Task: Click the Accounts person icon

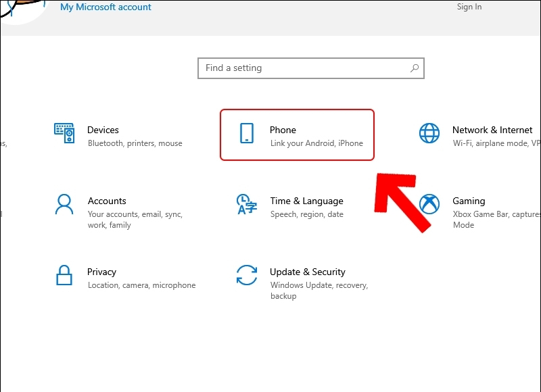Action: point(64,203)
